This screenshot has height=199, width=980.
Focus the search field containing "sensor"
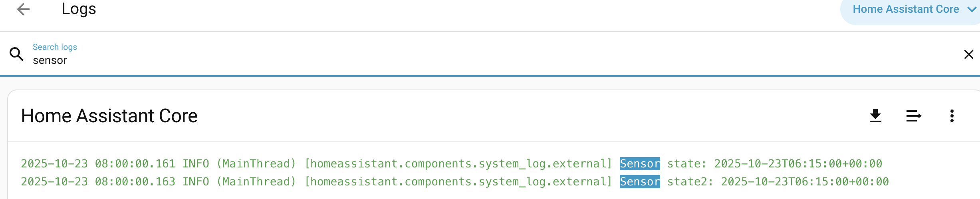pos(240,60)
